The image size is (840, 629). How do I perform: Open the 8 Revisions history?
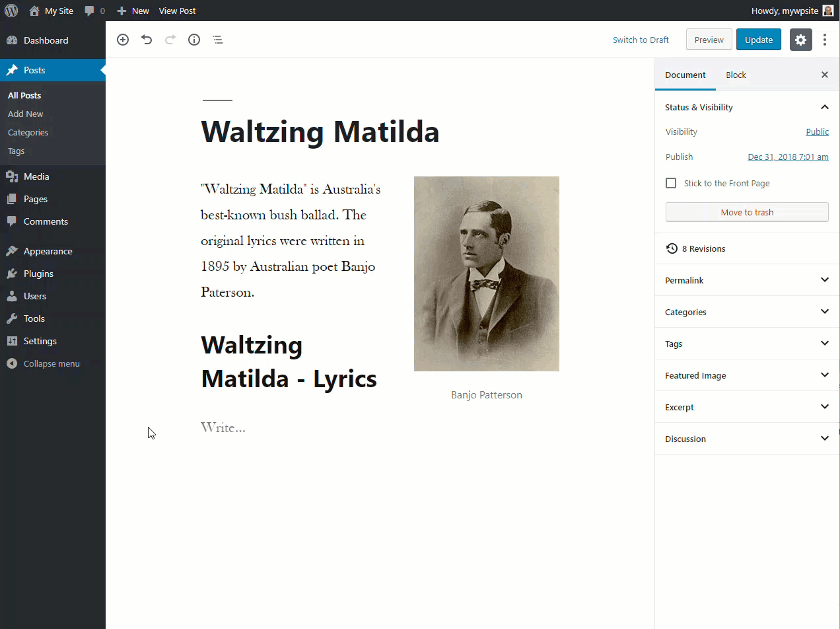(747, 248)
